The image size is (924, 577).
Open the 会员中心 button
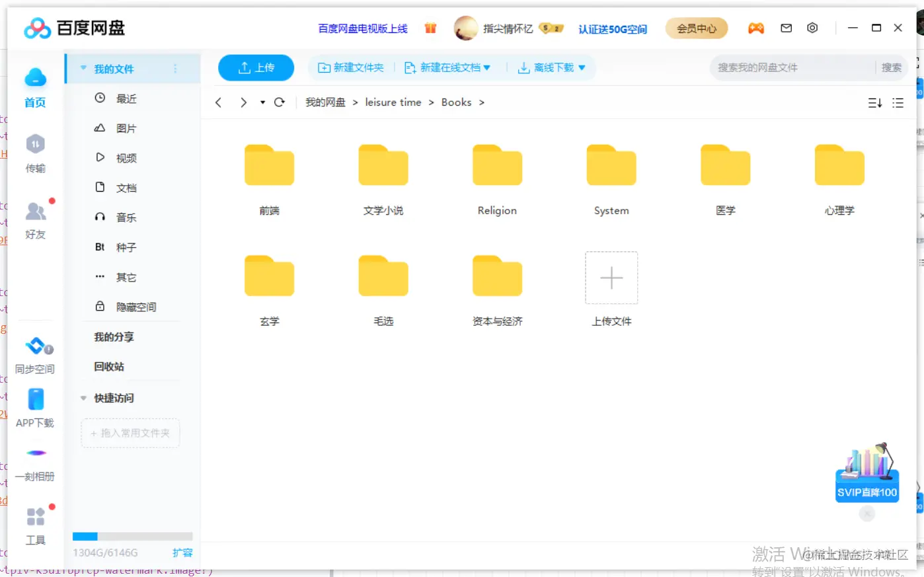coord(697,28)
